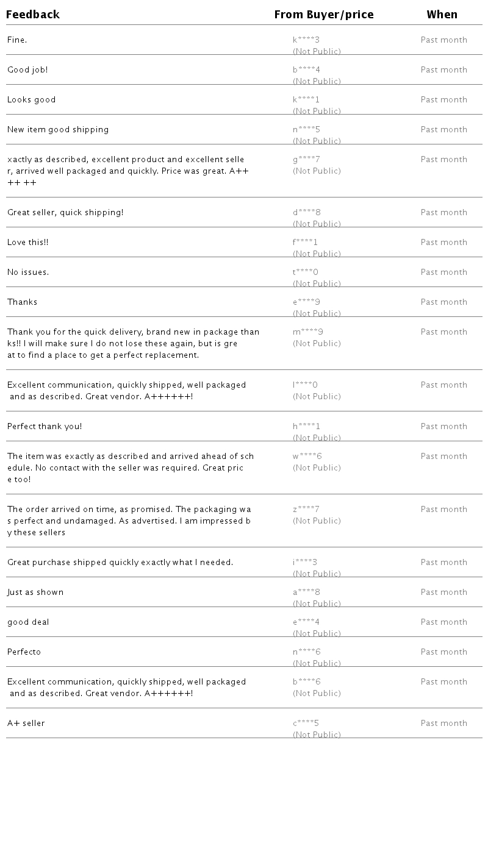
Task: Open buyer n****5 profile
Action: click(x=306, y=130)
